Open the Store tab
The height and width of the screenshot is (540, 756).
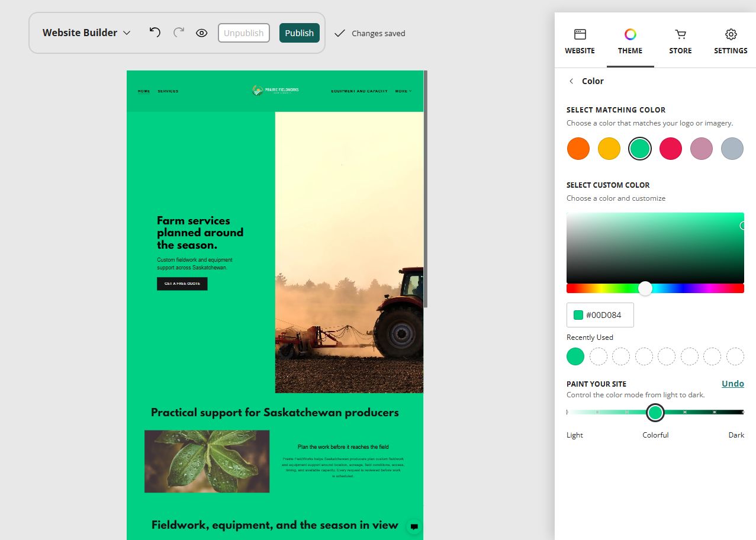point(681,41)
